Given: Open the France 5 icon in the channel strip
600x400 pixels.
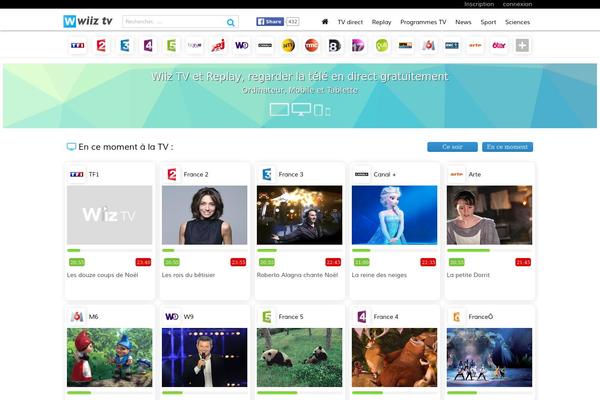Looking at the screenshot, I should [x=171, y=46].
